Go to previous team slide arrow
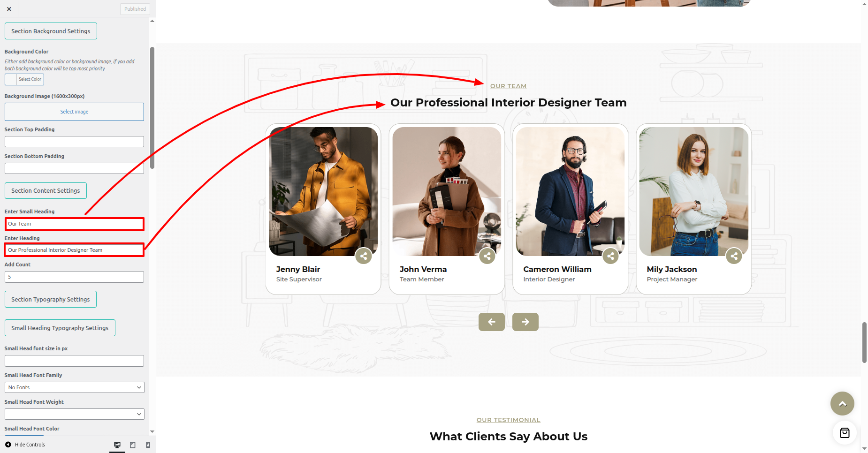868x453 pixels. (491, 322)
